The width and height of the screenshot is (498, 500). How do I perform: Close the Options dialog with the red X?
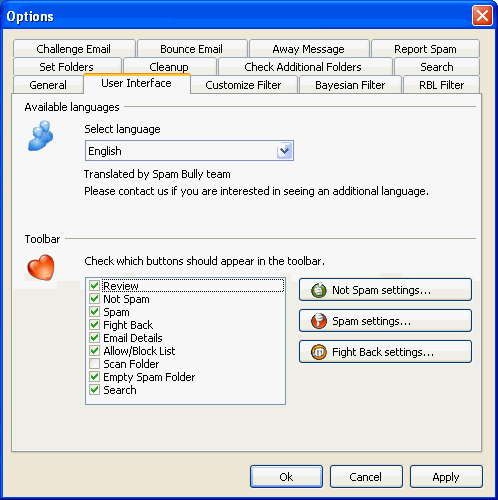pyautogui.click(x=482, y=16)
